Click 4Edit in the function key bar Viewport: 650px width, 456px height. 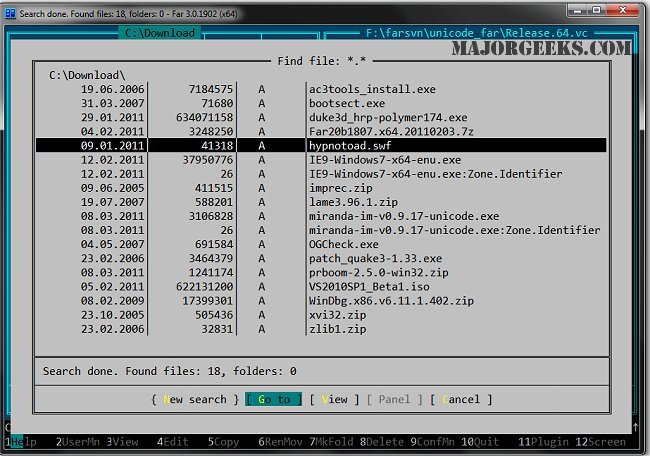pyautogui.click(x=173, y=441)
